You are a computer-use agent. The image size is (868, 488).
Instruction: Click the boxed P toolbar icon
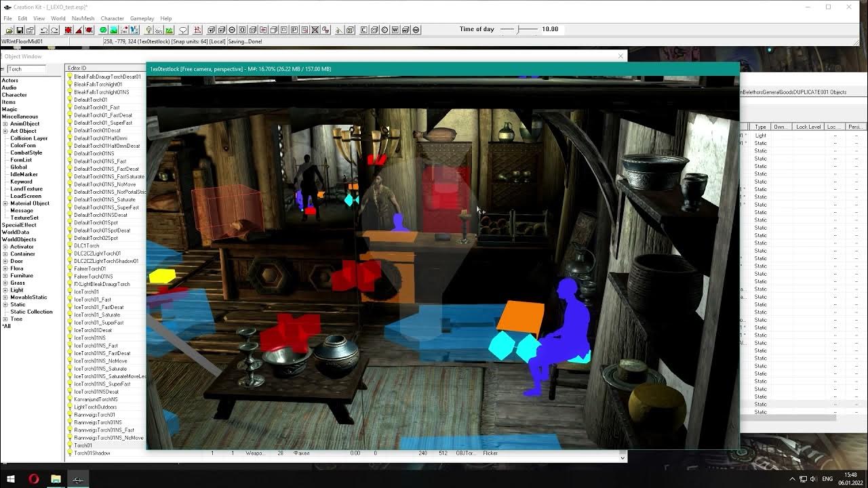(x=294, y=30)
